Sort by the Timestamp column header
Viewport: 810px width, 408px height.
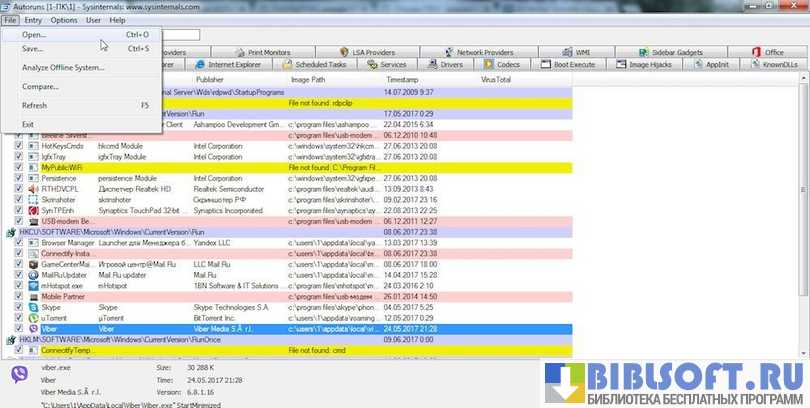tap(402, 78)
